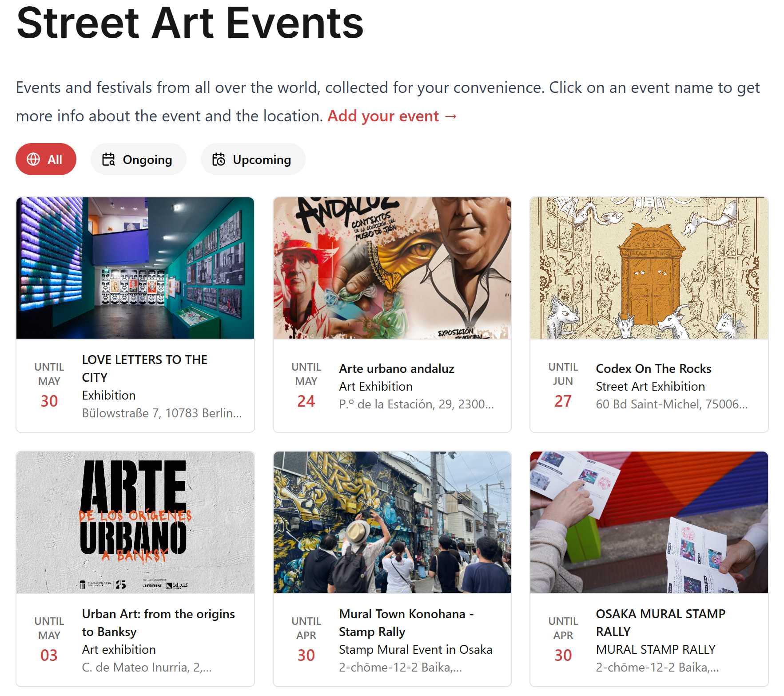
Task: Click the calendar icon beside Ongoing
Action: point(108,159)
